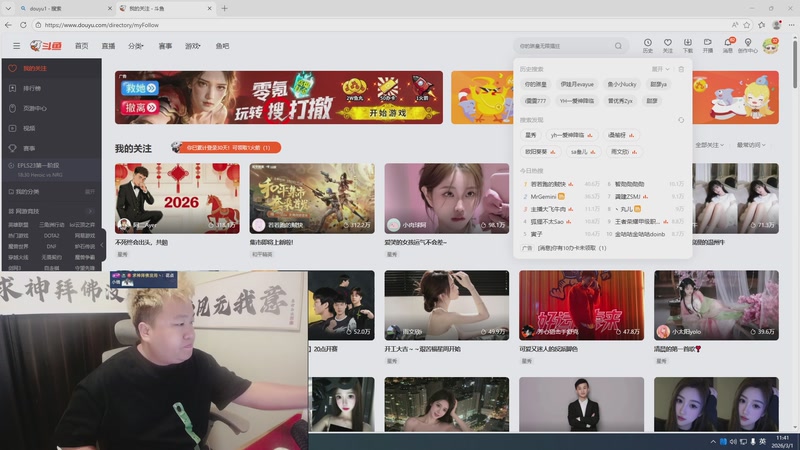Open the hamburger menu beside Douyu logo
The image size is (800, 450).
16,46
